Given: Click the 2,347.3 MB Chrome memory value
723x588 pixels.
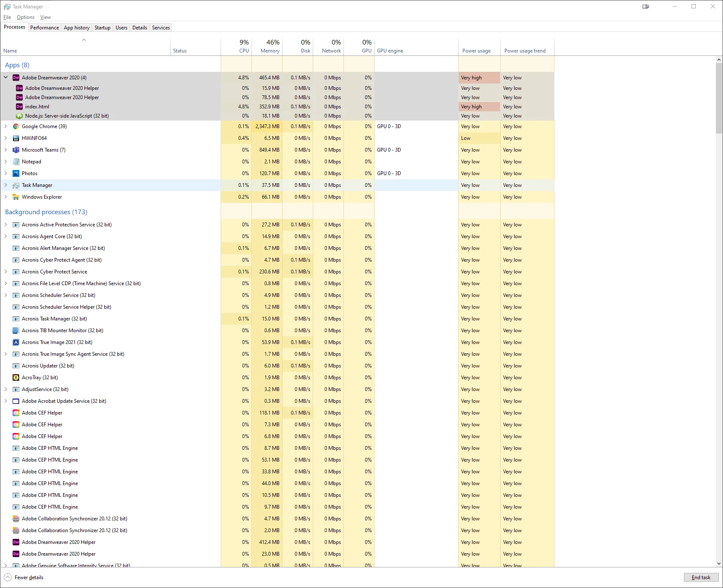Looking at the screenshot, I should tap(267, 126).
